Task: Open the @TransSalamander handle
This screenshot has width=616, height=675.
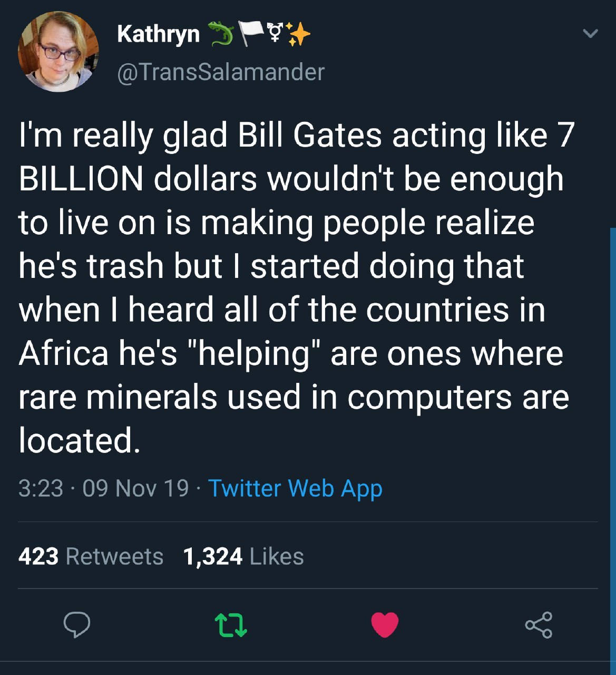Action: click(220, 72)
